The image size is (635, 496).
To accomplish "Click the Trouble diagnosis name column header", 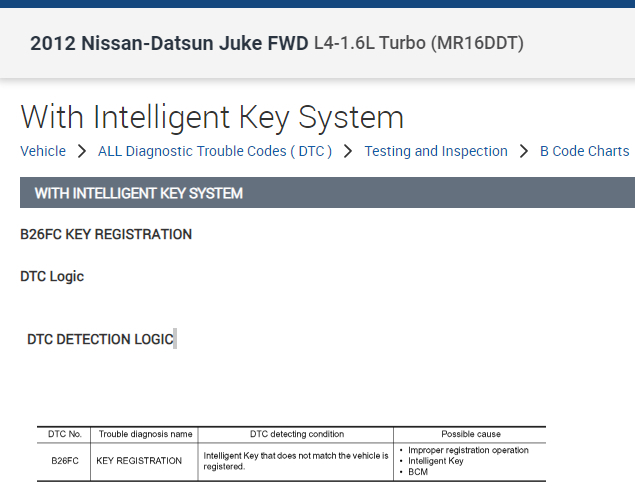I will click(x=144, y=434).
